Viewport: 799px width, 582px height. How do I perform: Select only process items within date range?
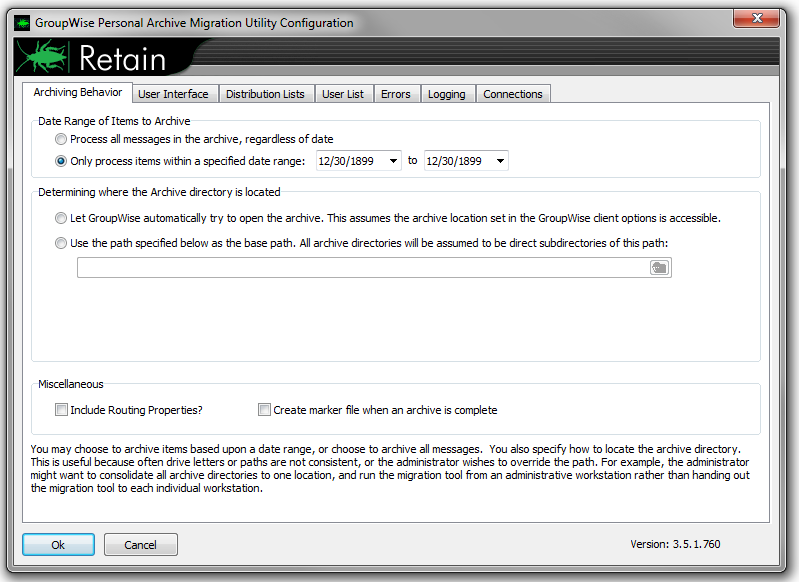pos(61,161)
